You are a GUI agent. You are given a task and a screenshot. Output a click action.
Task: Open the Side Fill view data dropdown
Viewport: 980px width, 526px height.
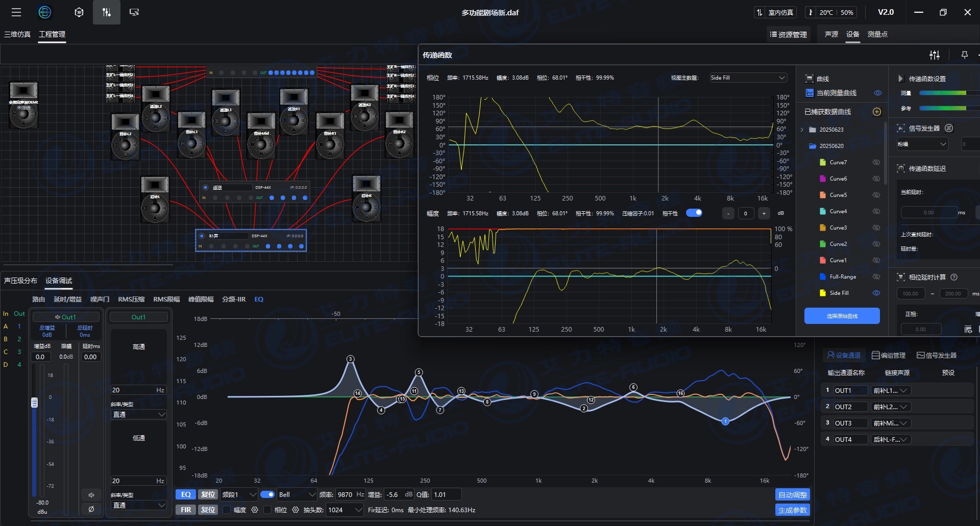pyautogui.click(x=748, y=78)
